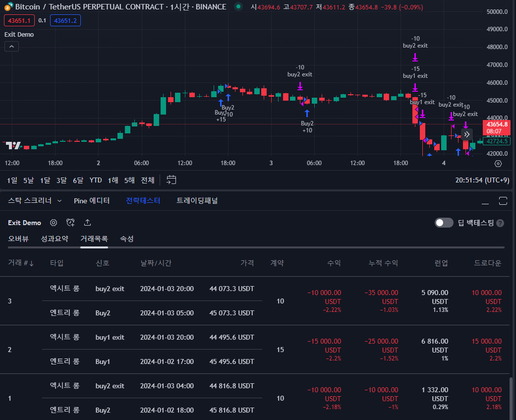
Task: Open timezone menu at 20:51:54 (UTC+9)
Action: 482,180
